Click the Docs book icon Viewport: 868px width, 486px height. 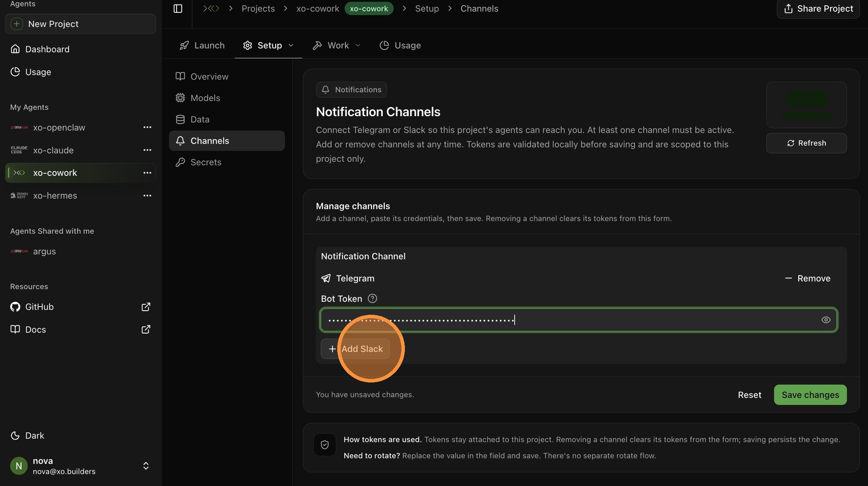tap(15, 329)
